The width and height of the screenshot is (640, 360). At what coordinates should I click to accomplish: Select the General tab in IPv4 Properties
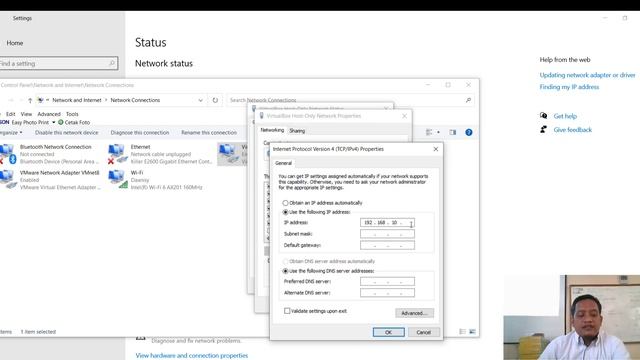click(x=283, y=163)
